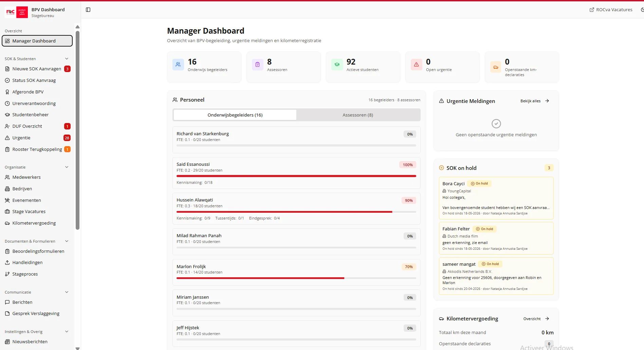Click the red 3 badge on Nieuwe SOK Aanvragen

[x=67, y=69]
